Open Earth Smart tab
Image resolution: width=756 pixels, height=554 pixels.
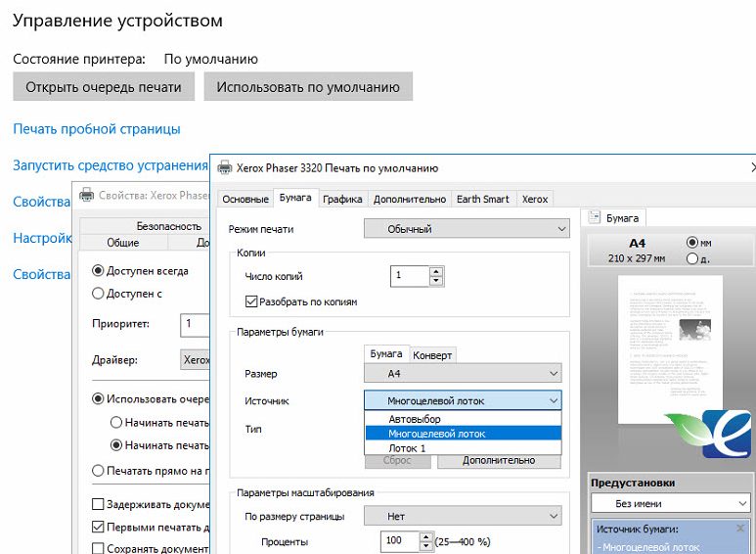pyautogui.click(x=483, y=199)
